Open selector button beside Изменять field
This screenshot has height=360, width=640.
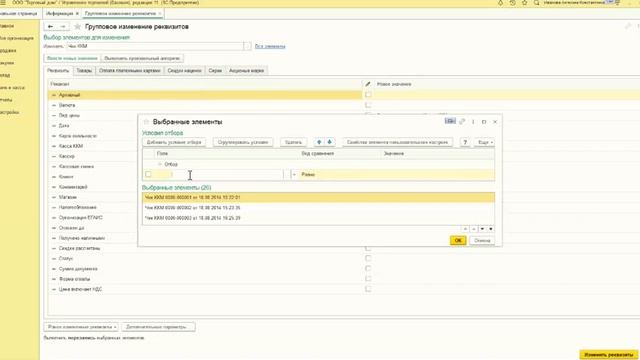coord(247,46)
